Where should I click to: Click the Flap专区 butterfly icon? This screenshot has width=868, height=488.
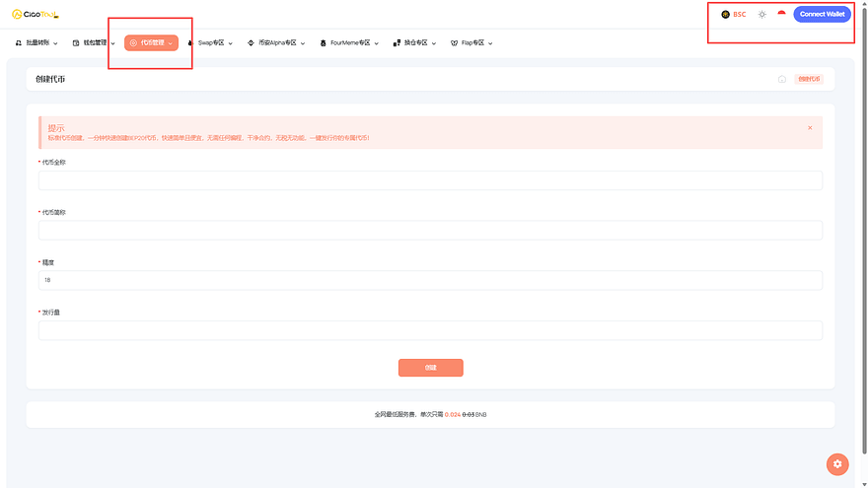coord(454,42)
